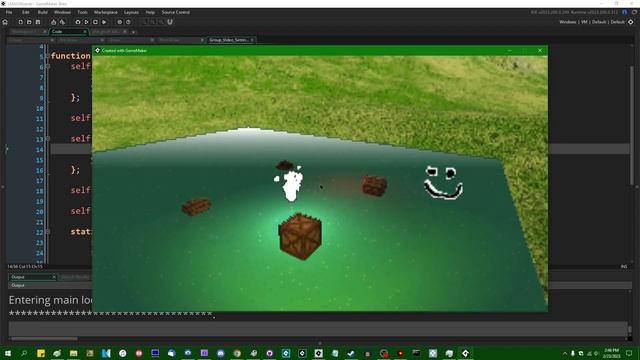Viewport: 640px width, 360px height.
Task: Collapse code fold marker at line 22
Action: [48, 232]
